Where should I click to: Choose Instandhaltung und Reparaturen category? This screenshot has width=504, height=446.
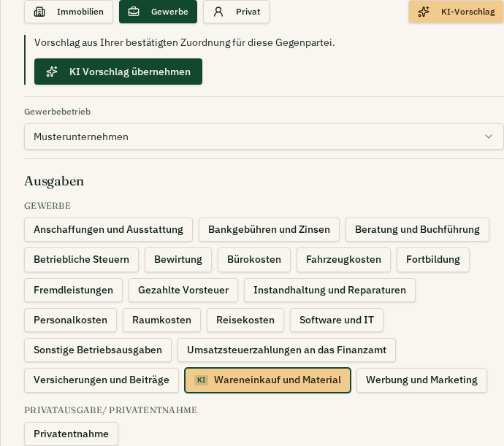[x=329, y=291]
